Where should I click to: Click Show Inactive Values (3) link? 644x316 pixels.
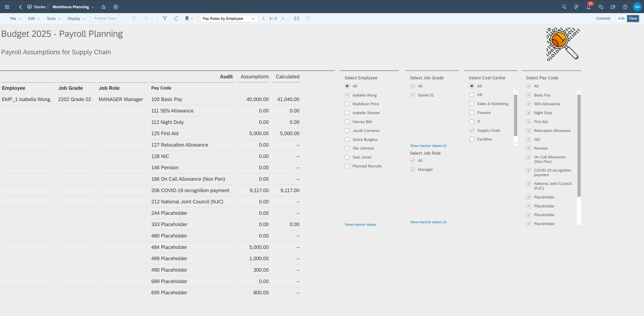pyautogui.click(x=428, y=222)
